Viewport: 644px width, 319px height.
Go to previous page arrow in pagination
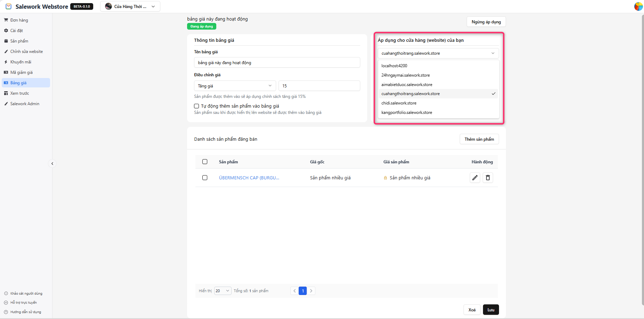click(295, 291)
